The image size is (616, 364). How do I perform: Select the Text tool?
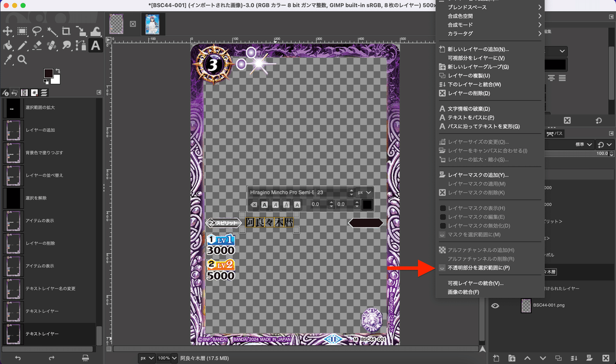point(95,46)
